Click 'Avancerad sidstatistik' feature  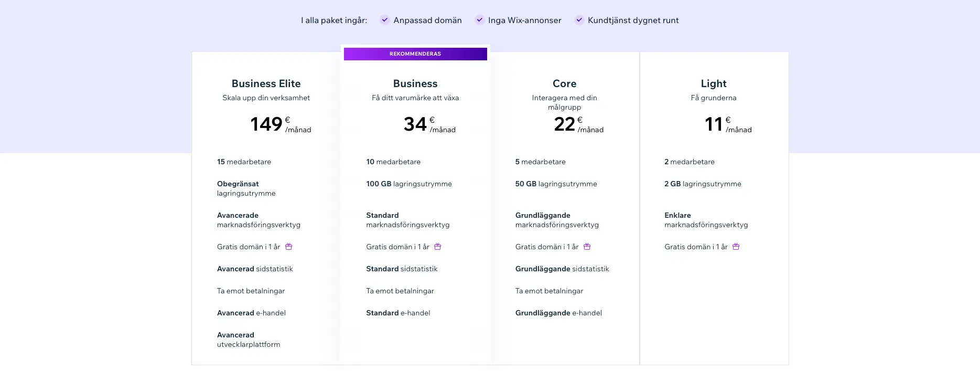click(x=255, y=269)
